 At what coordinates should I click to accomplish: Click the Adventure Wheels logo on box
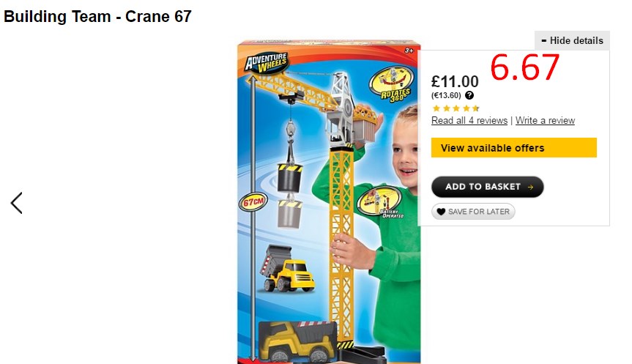click(266, 62)
